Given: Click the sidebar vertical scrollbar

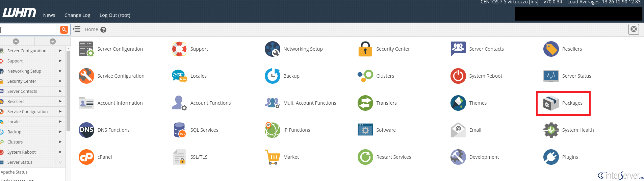Looking at the screenshot, I should 69,91.
